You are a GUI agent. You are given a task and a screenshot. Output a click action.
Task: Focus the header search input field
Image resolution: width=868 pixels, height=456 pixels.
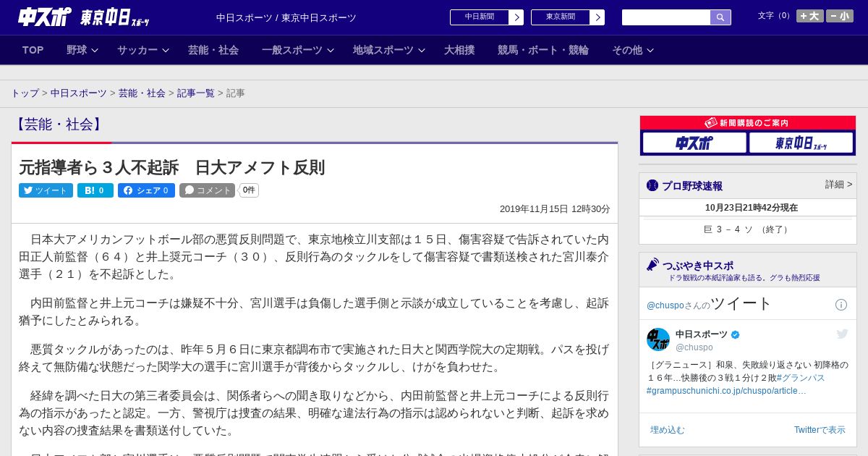coord(666,17)
